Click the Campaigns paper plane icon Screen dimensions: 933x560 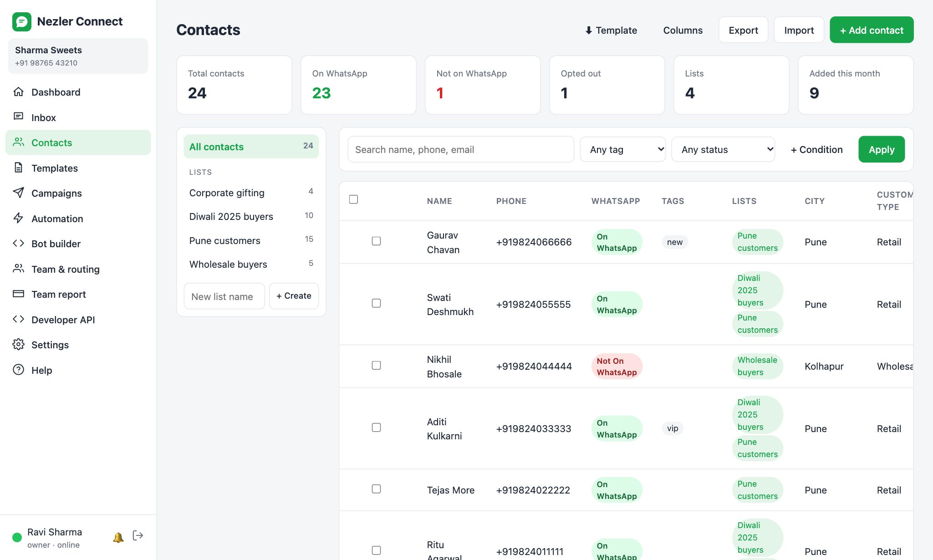(x=18, y=193)
